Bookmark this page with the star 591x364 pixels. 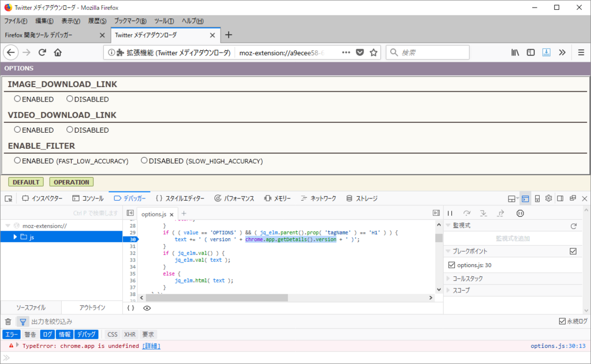tap(373, 52)
